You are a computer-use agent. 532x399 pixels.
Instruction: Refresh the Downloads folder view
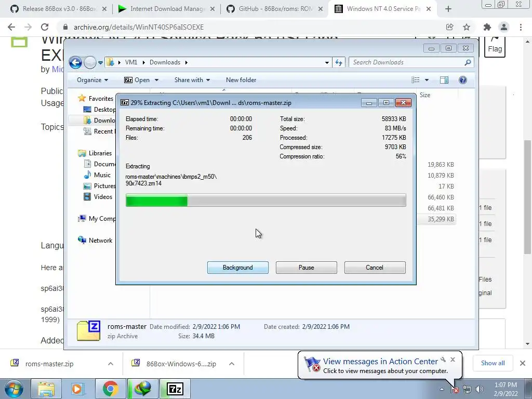click(x=339, y=62)
